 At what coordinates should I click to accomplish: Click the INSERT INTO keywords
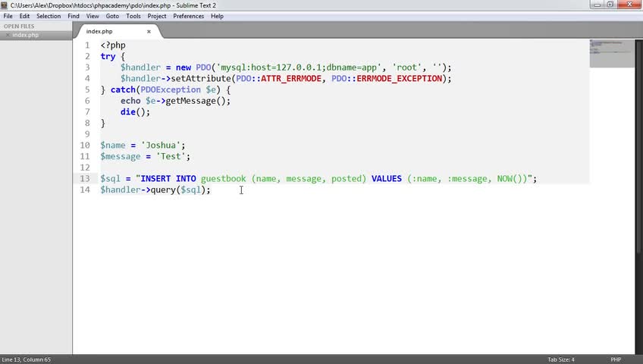click(x=168, y=179)
